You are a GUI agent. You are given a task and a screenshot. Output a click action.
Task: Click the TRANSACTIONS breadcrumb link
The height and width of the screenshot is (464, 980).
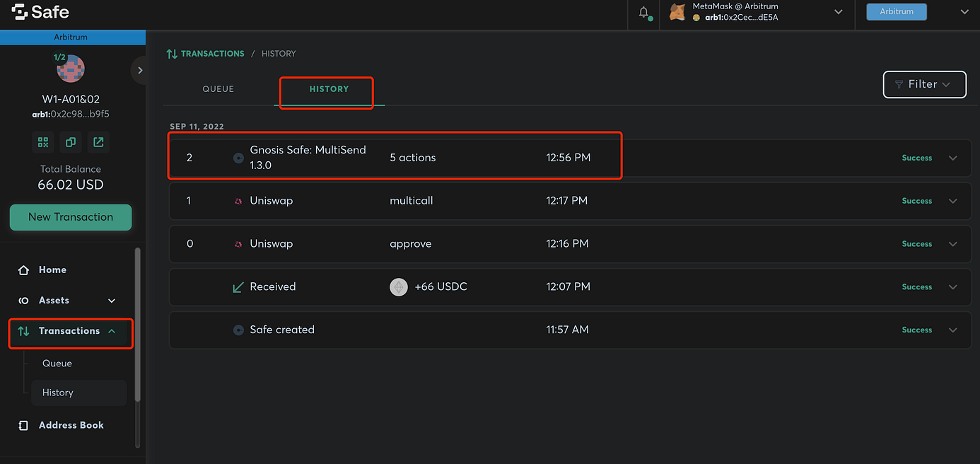coord(213,54)
